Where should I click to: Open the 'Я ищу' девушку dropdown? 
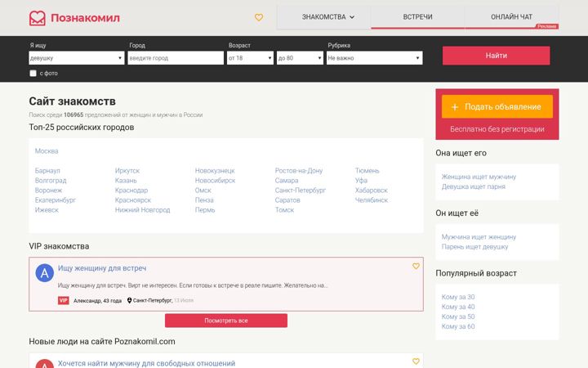[x=77, y=58]
